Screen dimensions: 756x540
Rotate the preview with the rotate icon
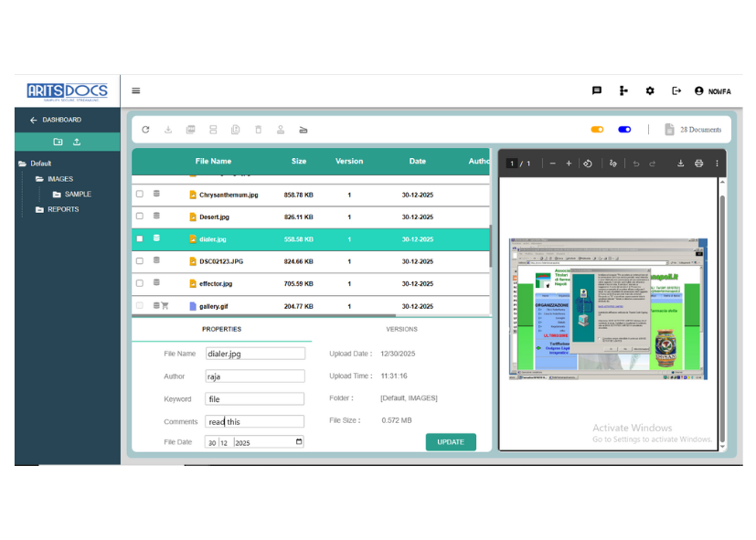coord(588,164)
